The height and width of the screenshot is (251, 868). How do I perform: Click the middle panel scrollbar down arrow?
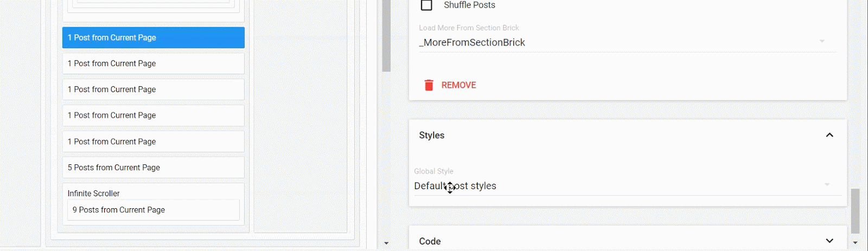(386, 243)
